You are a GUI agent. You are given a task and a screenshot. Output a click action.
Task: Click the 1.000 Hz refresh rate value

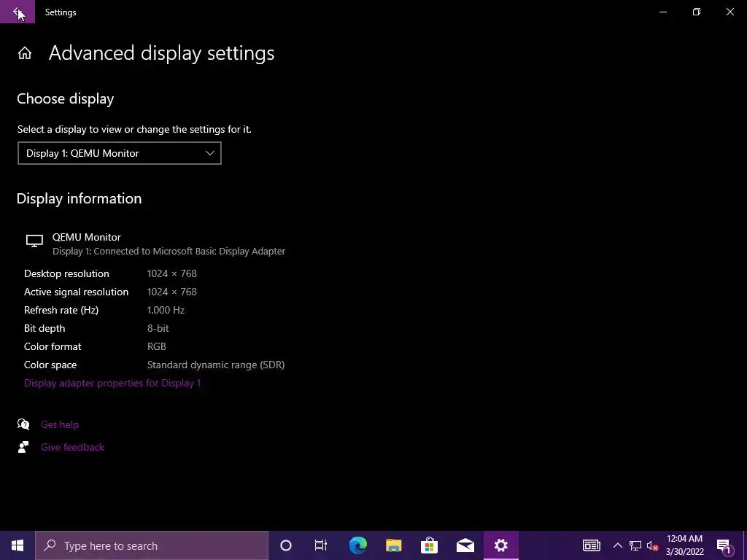[166, 310]
